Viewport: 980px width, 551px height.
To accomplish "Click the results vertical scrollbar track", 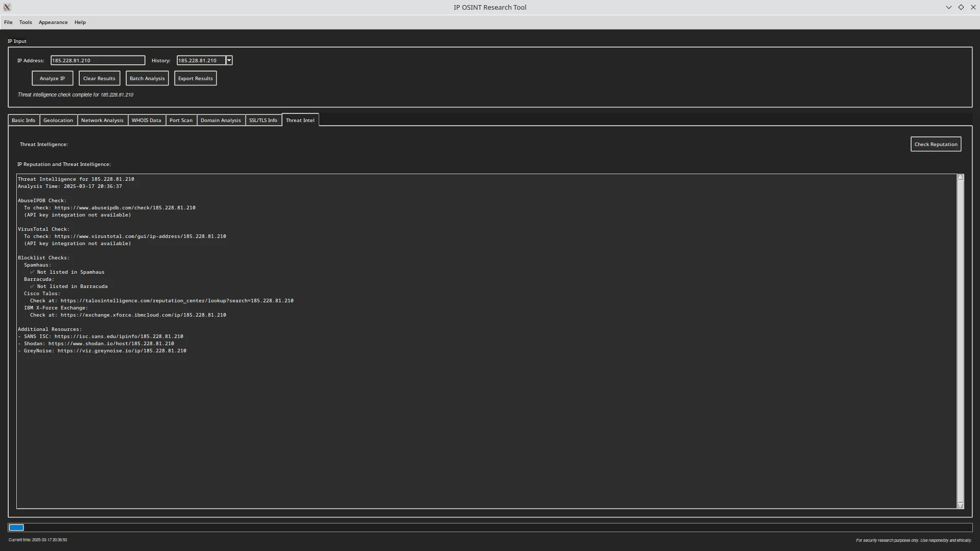I will point(961,341).
